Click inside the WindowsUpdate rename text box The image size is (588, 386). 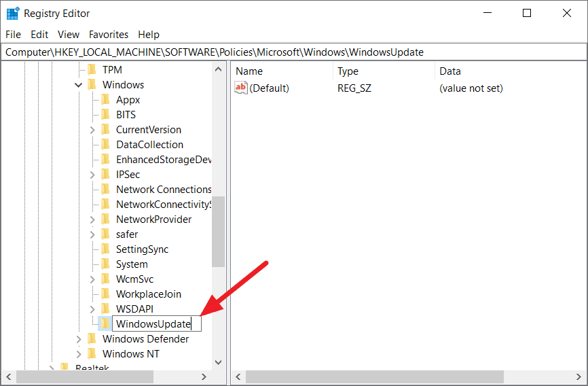157,323
